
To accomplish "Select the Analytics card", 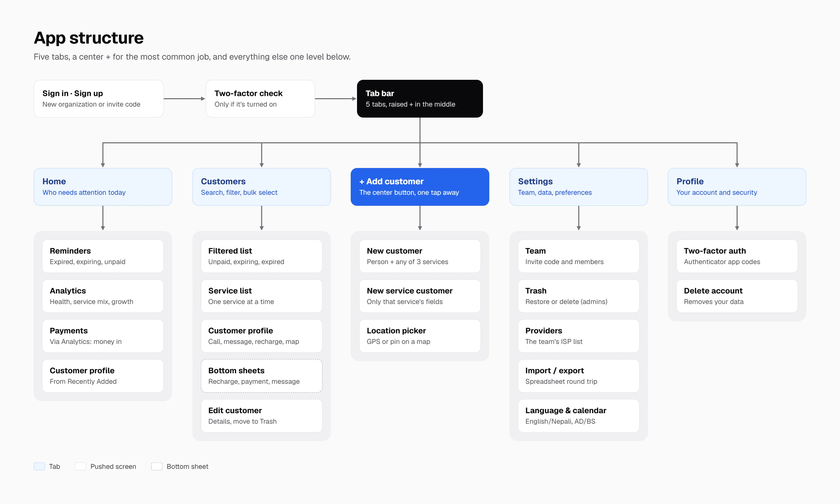I will 103,296.
